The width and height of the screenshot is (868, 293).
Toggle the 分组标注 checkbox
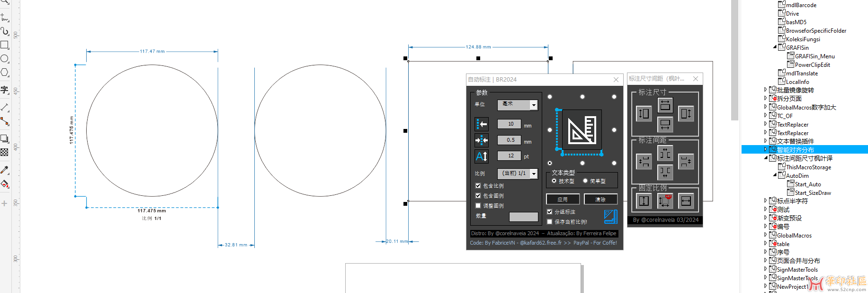[549, 211]
